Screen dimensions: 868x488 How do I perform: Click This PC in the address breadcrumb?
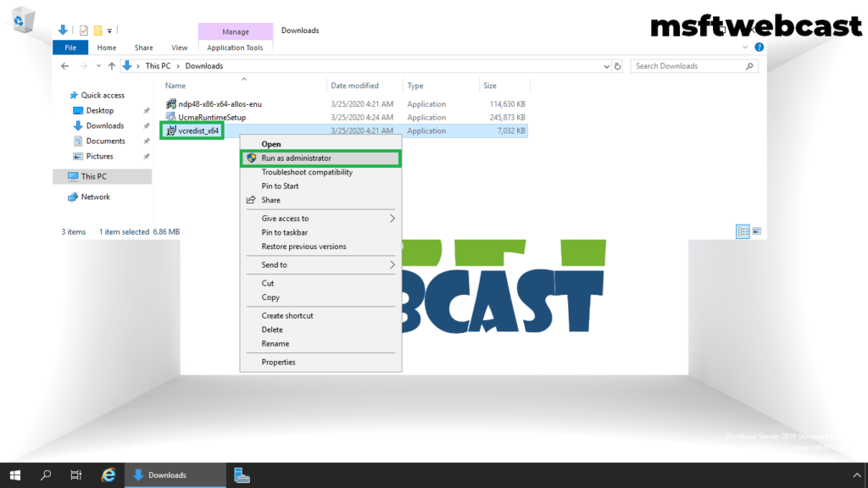(x=158, y=66)
